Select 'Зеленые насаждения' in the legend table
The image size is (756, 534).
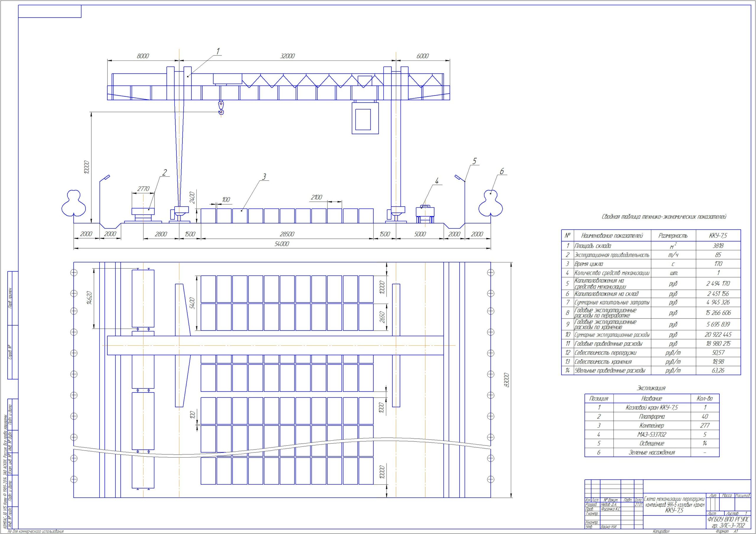click(x=652, y=452)
